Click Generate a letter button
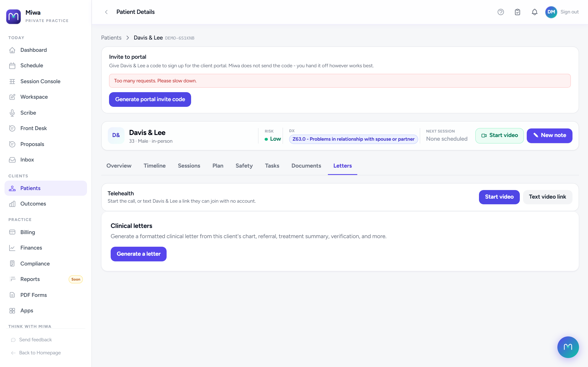The height and width of the screenshot is (367, 588). (138, 254)
